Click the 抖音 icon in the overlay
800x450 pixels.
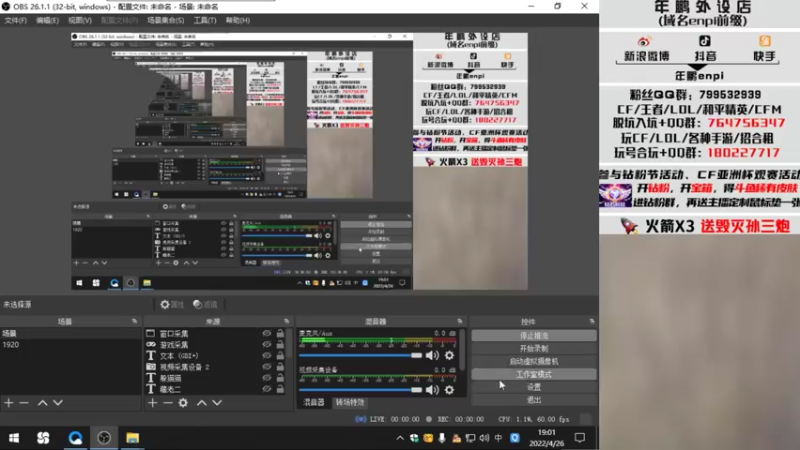[x=705, y=41]
